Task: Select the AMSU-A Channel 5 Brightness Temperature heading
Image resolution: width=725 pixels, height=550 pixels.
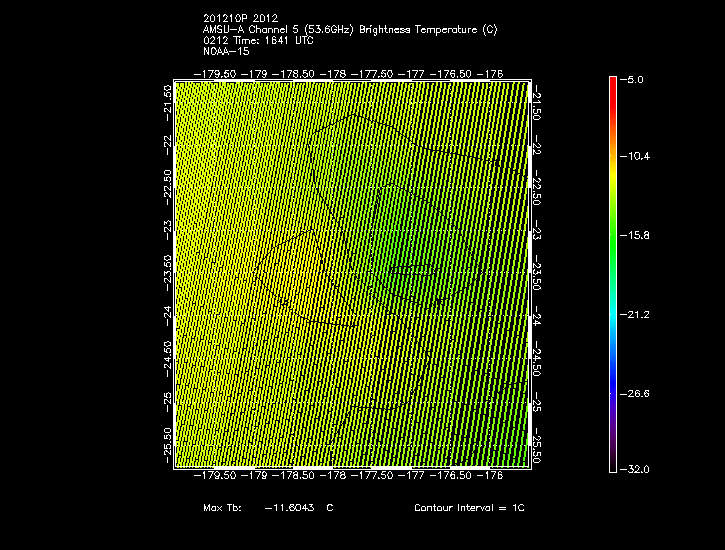Action: [349, 29]
